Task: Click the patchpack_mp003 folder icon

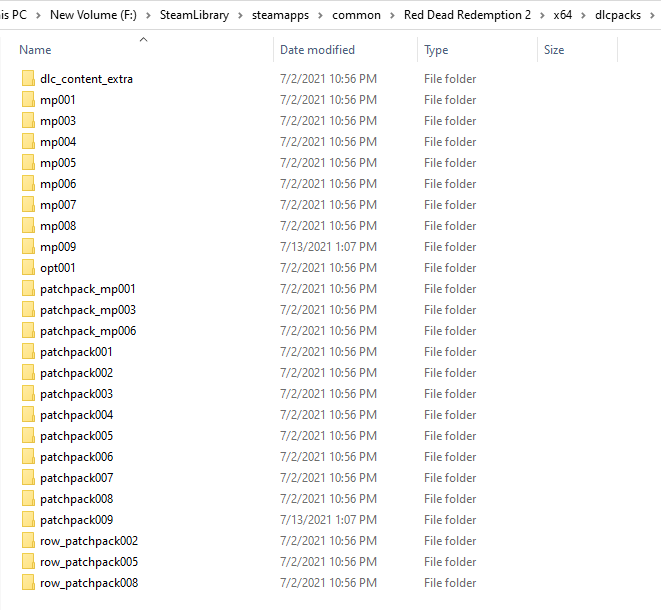Action: point(28,310)
